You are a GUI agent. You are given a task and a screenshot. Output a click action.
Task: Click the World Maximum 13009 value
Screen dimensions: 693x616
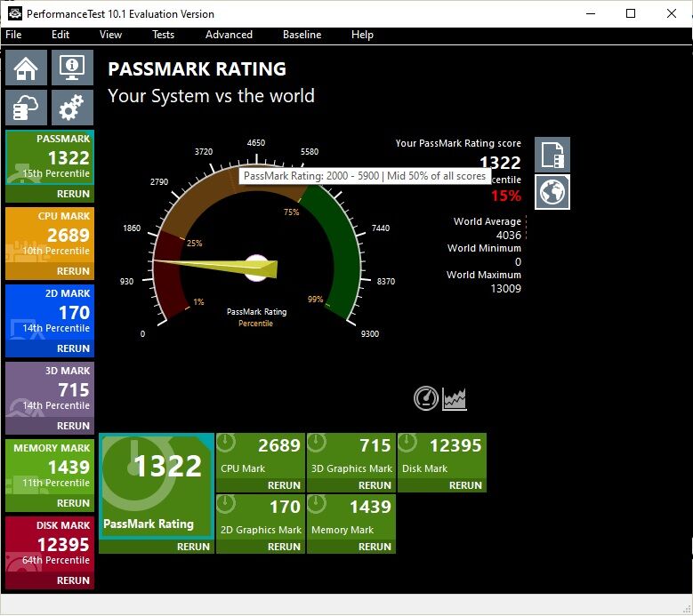[x=505, y=289]
